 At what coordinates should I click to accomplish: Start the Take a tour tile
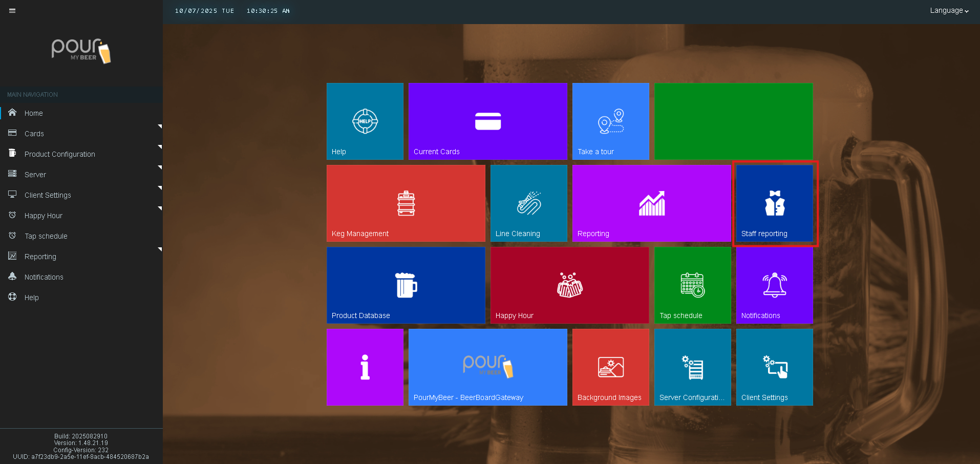[610, 121]
